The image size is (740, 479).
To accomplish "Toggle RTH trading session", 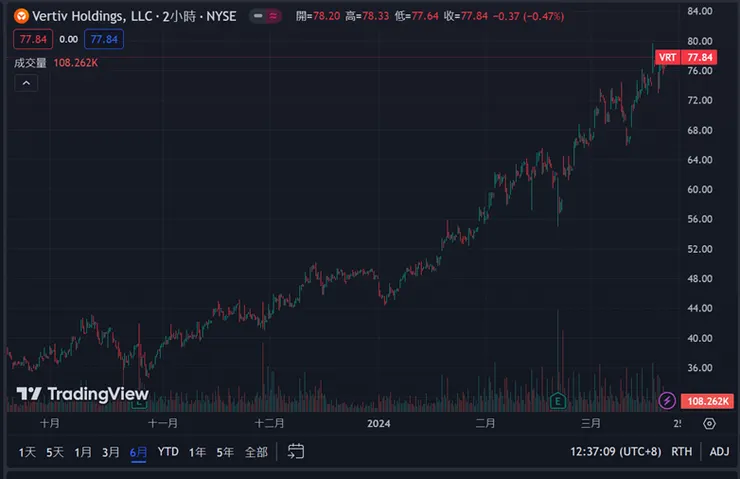I will [681, 452].
